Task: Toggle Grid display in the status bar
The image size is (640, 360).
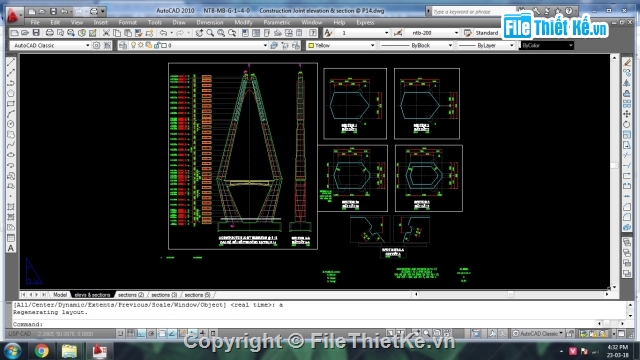Action: 131,333
